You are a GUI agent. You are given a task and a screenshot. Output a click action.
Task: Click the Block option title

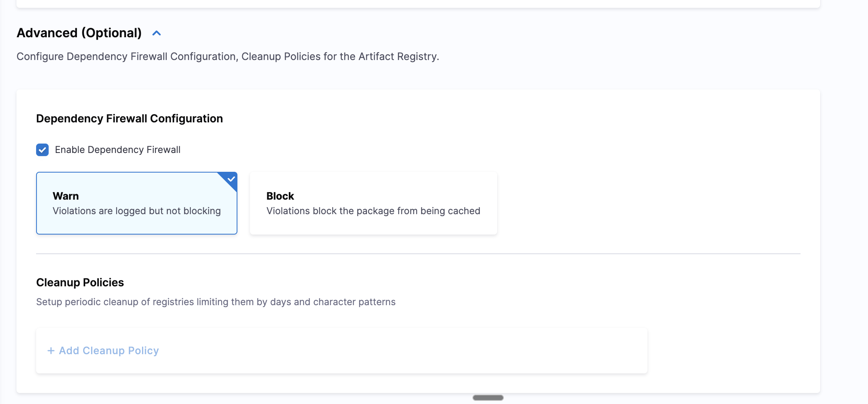[280, 196]
